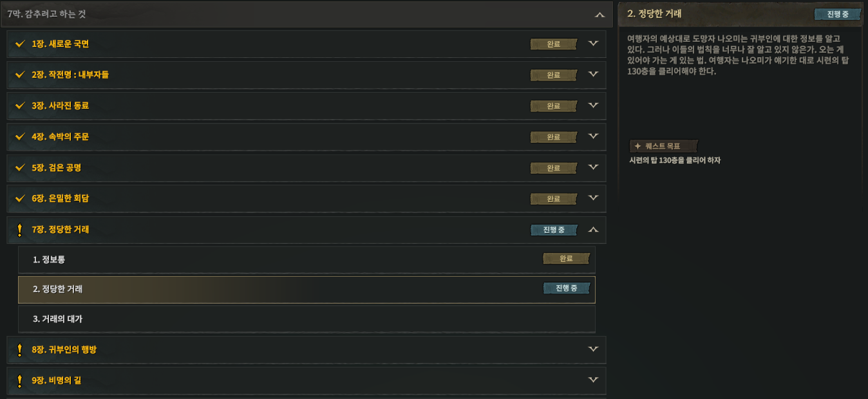Expand the 4장. 속박의 주문 chevron
This screenshot has width=868, height=399.
pos(594,136)
